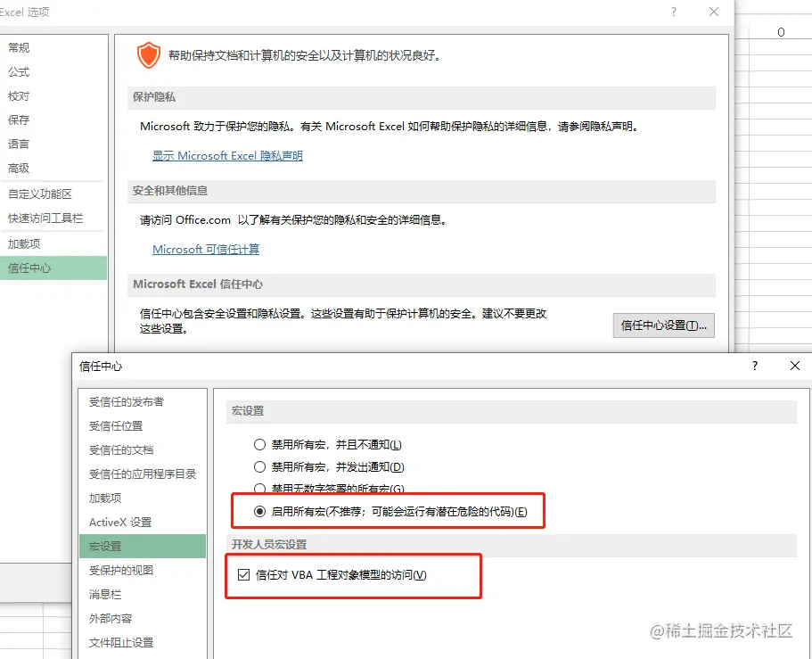Click the help icon in Excel 选项 titlebar
Image resolution: width=812 pixels, height=659 pixels.
click(673, 12)
